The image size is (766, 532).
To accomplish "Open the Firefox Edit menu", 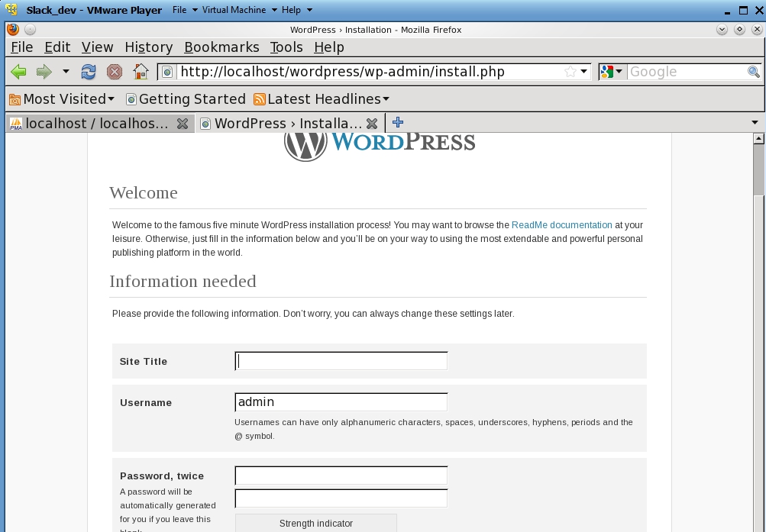I will click(57, 47).
